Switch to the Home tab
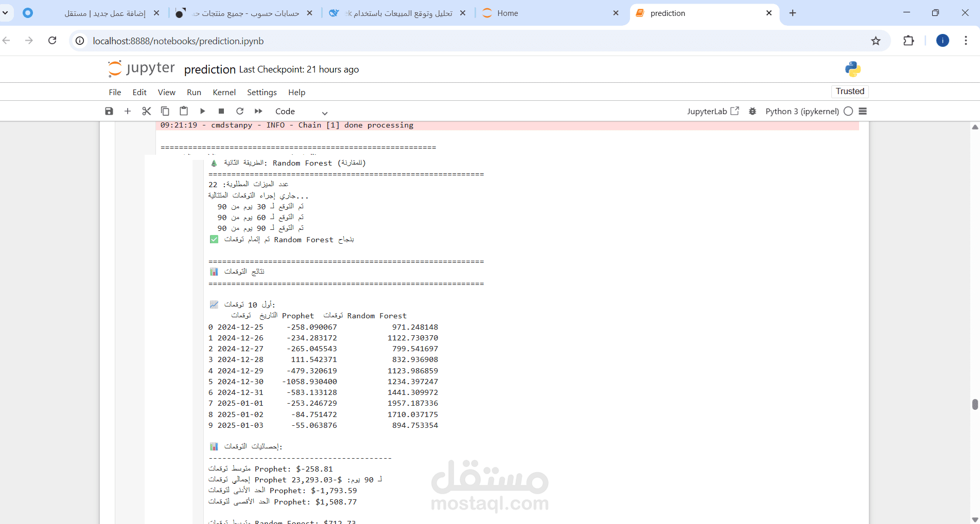Image resolution: width=980 pixels, height=524 pixels. (x=551, y=13)
